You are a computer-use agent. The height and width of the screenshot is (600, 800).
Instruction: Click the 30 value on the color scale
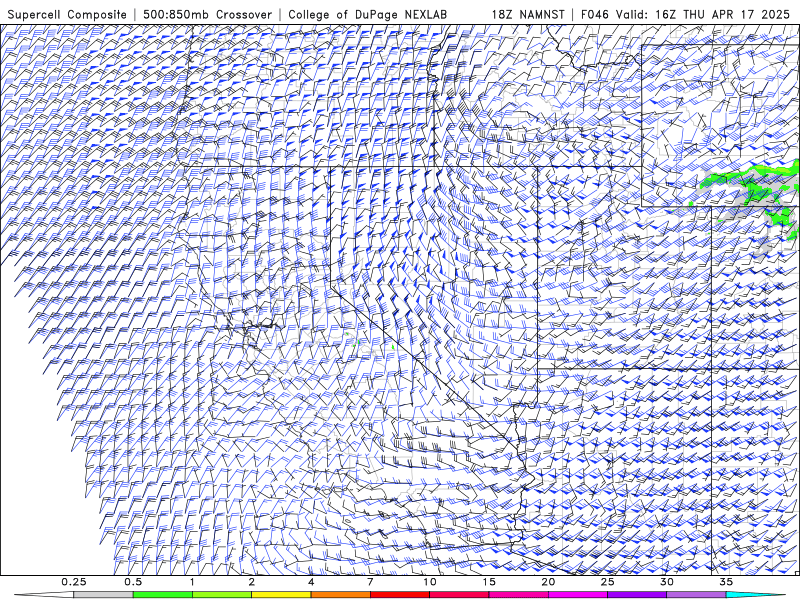point(666,582)
